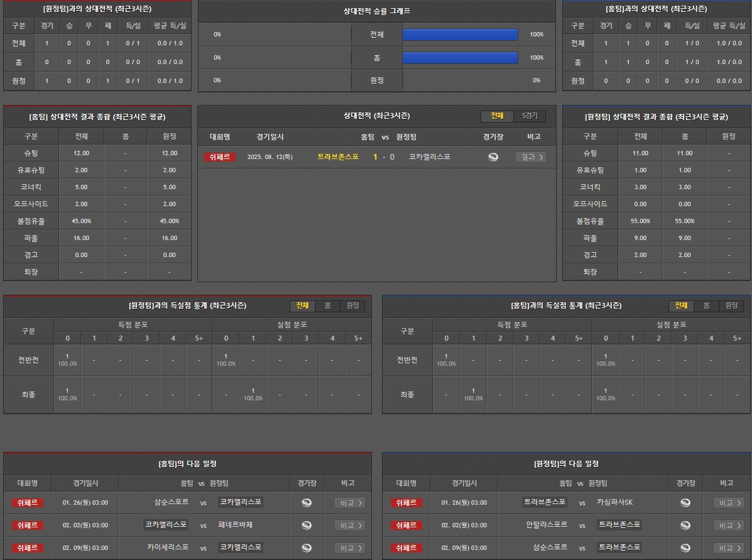Click stadium icon in 안탈랴스포르 vs 트라브존스포 row
Viewport: 752px width, 560px height.
coord(685,525)
